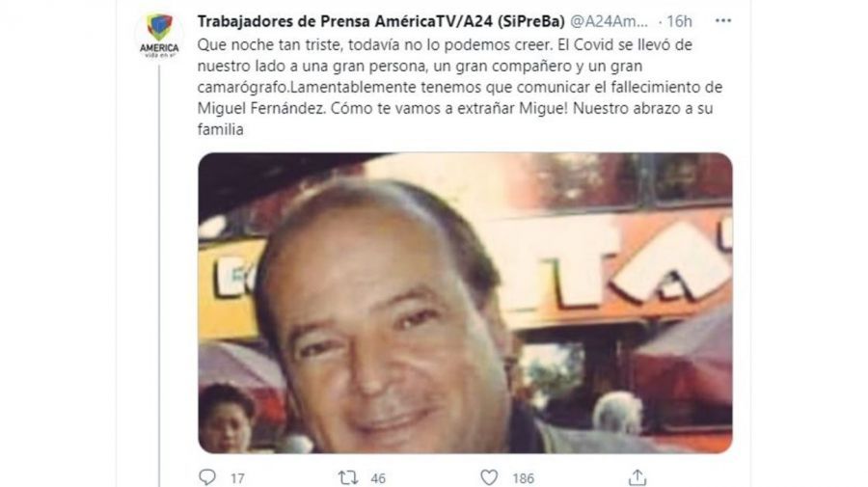Like the tweet with the heart icon
Screen dimensions: 868x487
tap(489, 477)
